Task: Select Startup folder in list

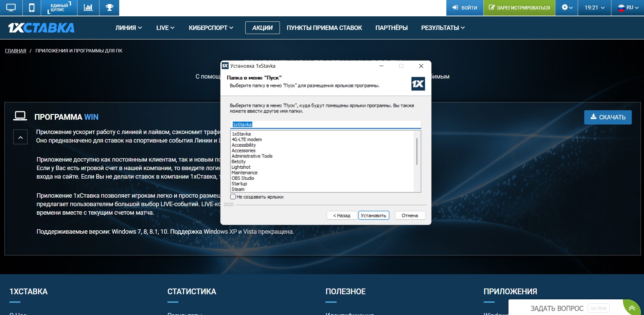Action: click(239, 184)
